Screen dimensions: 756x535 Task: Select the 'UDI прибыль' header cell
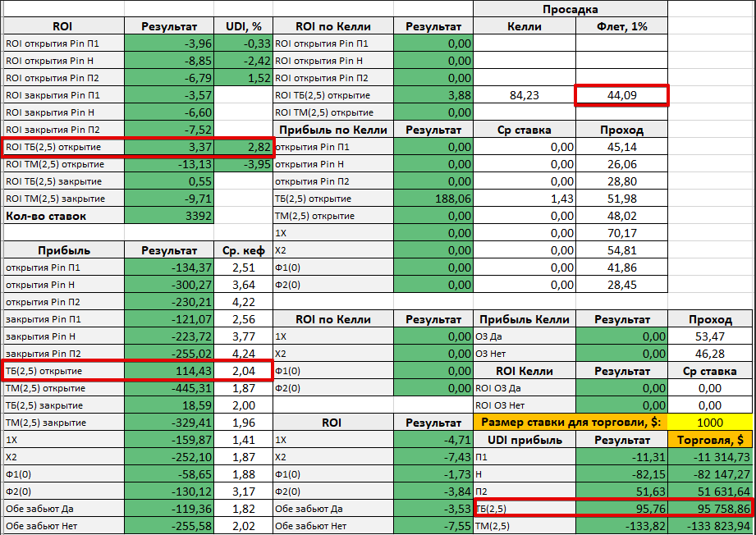pos(525,440)
